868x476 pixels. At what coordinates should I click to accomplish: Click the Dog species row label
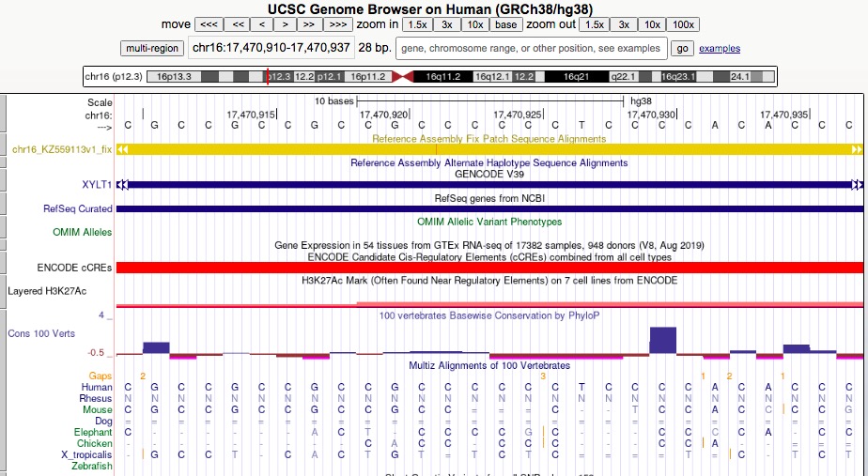coord(103,421)
